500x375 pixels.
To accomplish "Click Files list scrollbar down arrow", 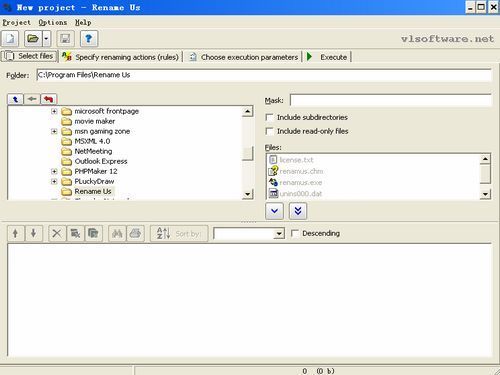I will coord(485,194).
